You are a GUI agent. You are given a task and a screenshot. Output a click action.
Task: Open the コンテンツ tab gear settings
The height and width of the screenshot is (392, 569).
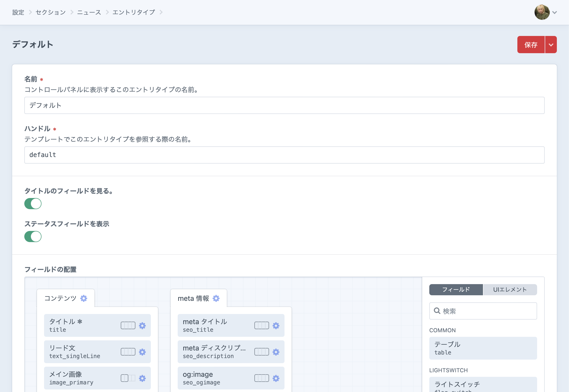pos(84,298)
